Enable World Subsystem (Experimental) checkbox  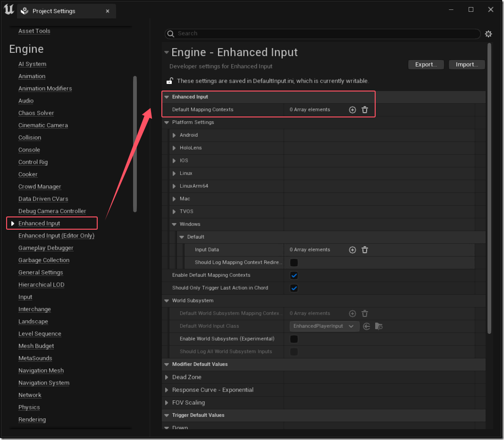pyautogui.click(x=294, y=339)
